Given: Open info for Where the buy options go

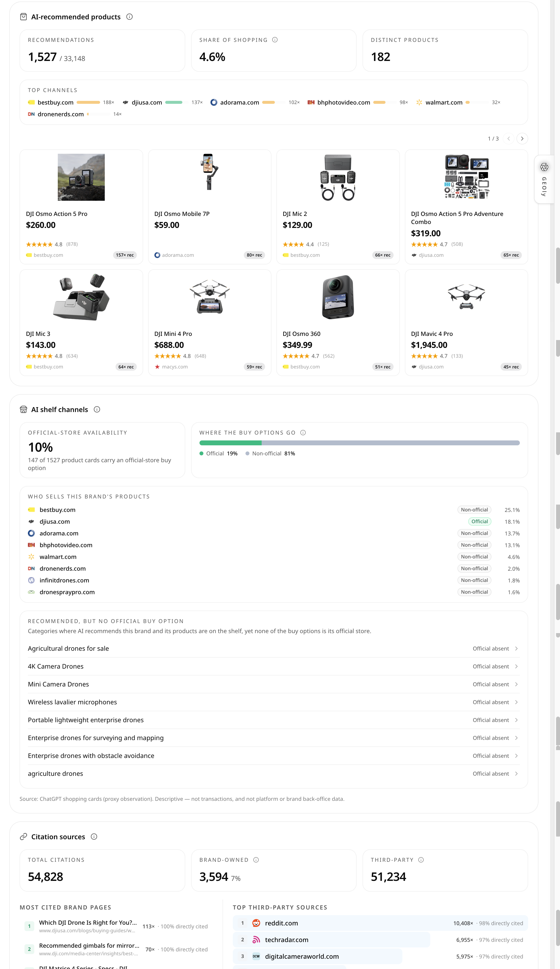Looking at the screenshot, I should point(303,433).
